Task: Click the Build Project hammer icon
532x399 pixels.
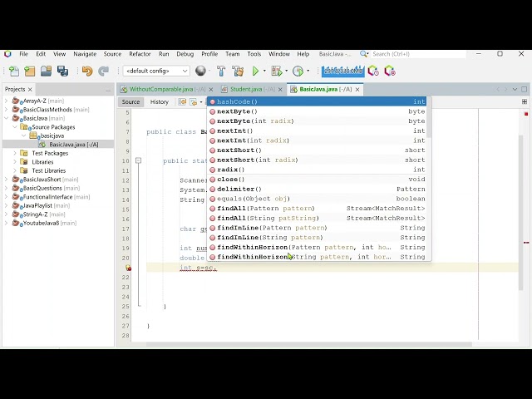Action: 221,71
